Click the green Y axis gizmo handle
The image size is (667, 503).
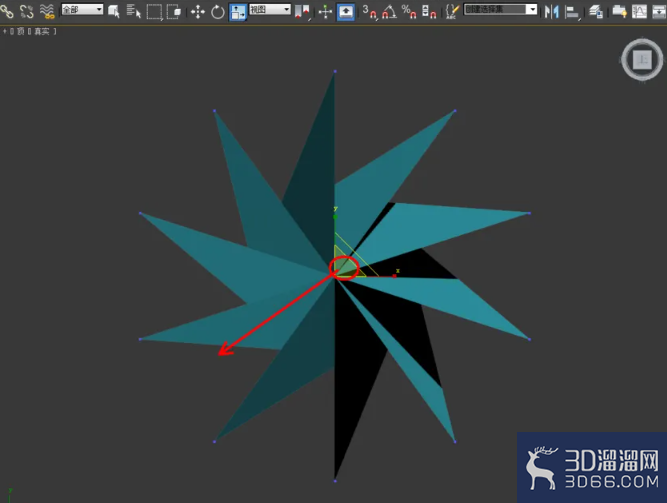click(335, 217)
